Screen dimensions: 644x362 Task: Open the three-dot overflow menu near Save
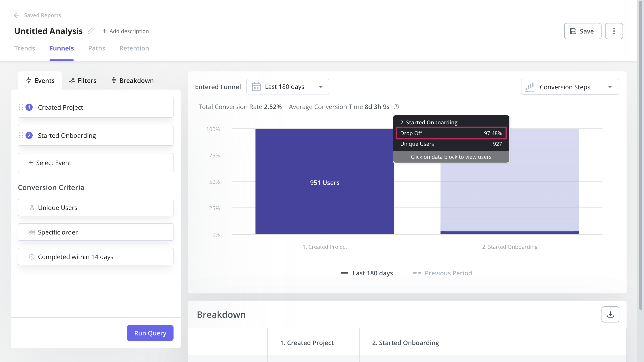[614, 31]
